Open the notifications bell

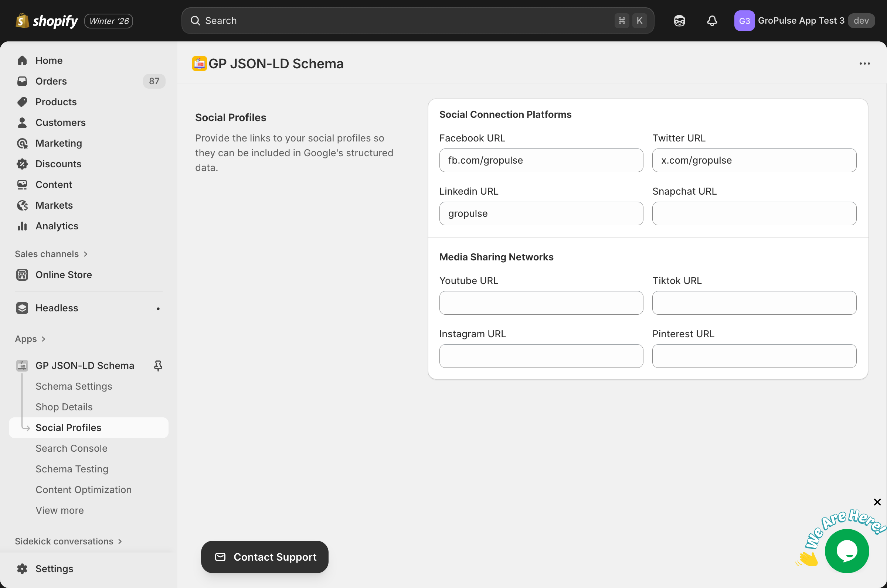click(712, 21)
